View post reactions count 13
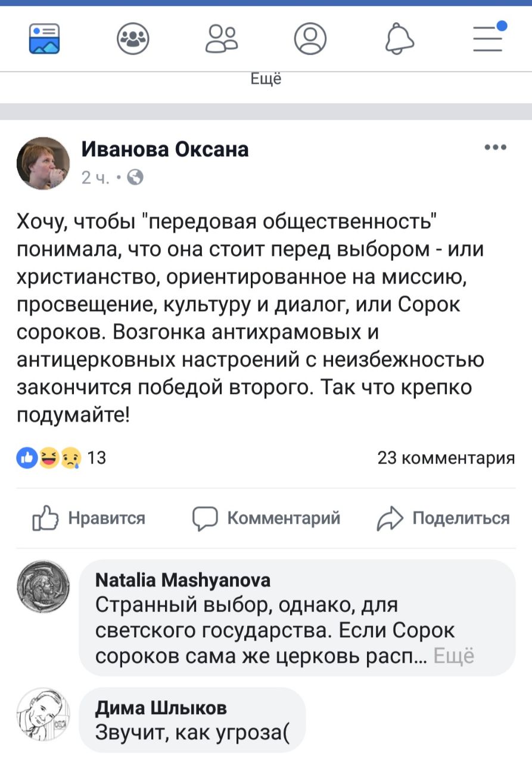Screen dimensions: 532x763 click(x=63, y=458)
